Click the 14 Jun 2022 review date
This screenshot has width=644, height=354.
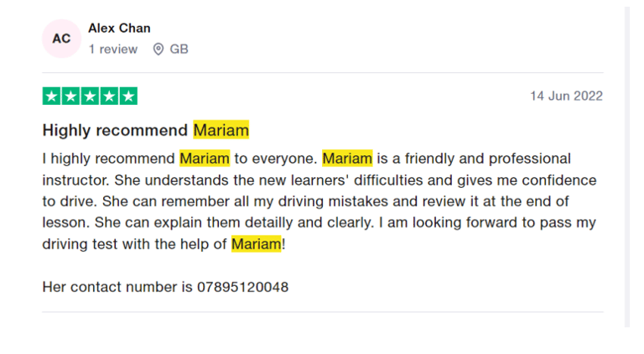pos(566,96)
